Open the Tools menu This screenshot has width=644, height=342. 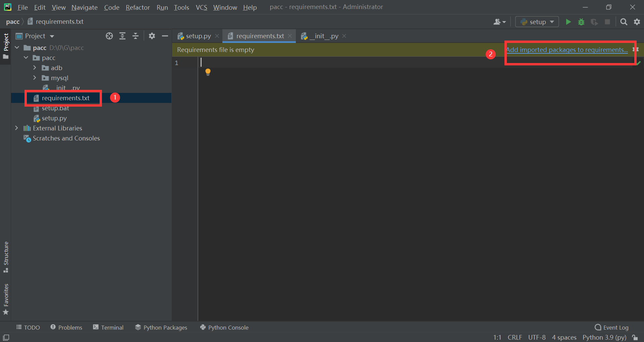[x=181, y=7]
